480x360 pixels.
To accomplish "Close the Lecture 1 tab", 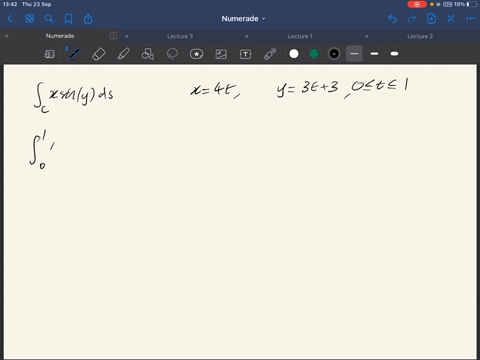I will coord(247,36).
